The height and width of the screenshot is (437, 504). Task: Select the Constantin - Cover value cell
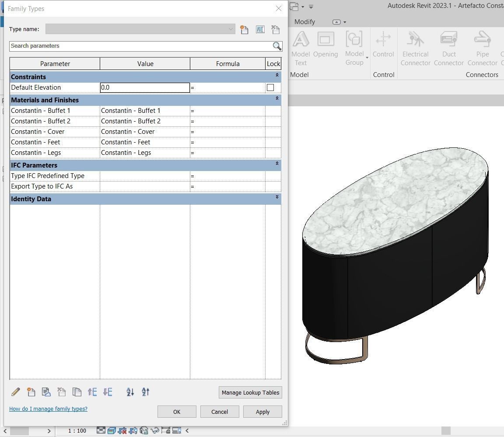point(145,132)
